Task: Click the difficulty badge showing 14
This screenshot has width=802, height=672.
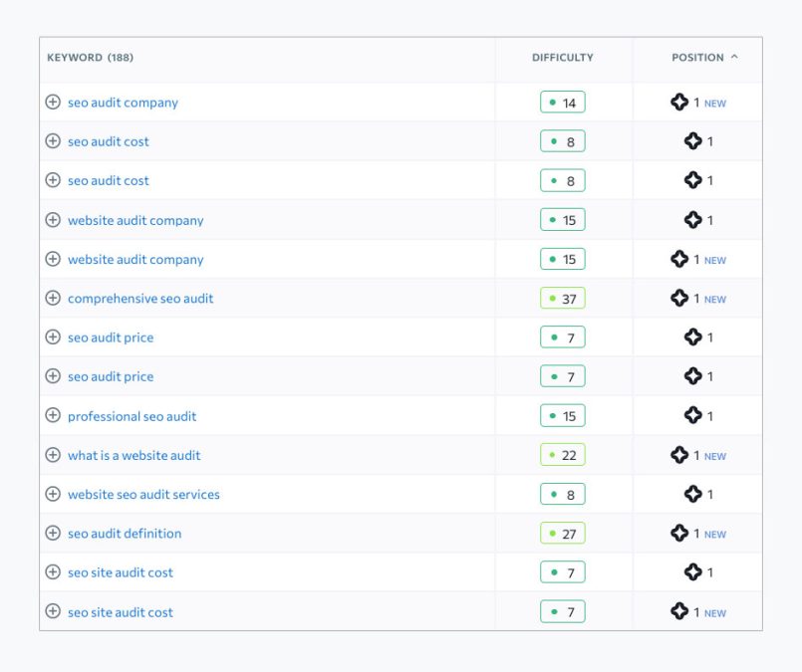Action: [x=563, y=103]
